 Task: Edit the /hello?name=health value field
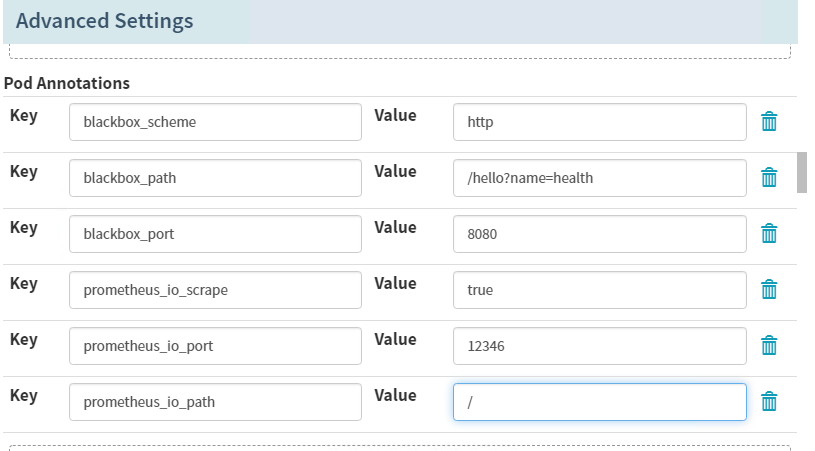click(x=599, y=178)
